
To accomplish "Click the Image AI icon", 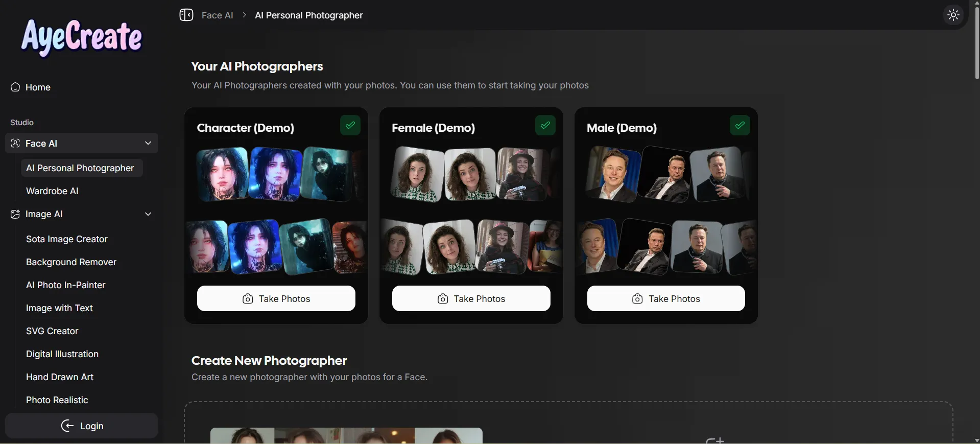I will point(15,214).
